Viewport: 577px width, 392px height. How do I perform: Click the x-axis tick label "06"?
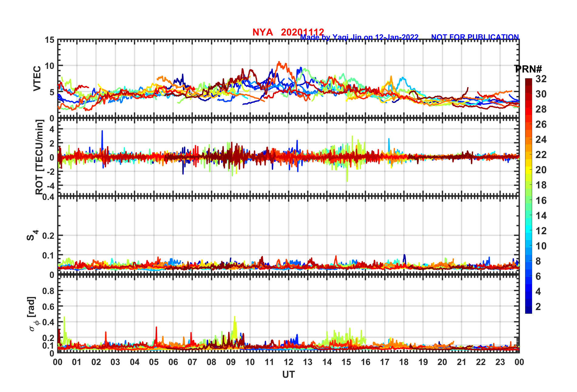[x=173, y=362]
